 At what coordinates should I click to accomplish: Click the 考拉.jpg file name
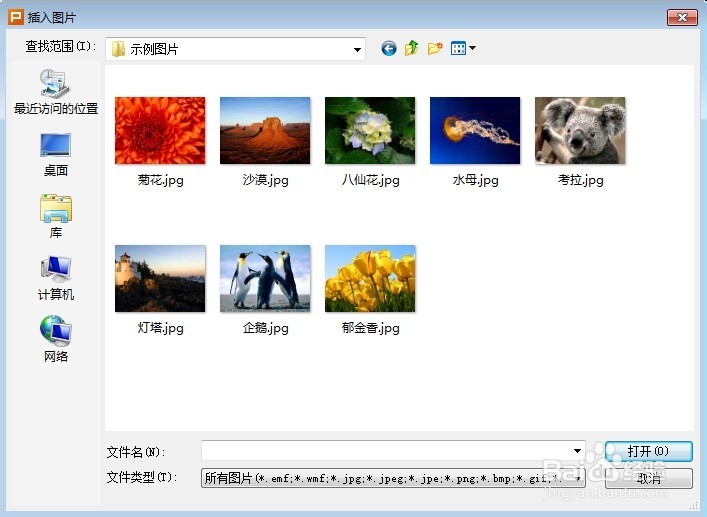point(581,180)
